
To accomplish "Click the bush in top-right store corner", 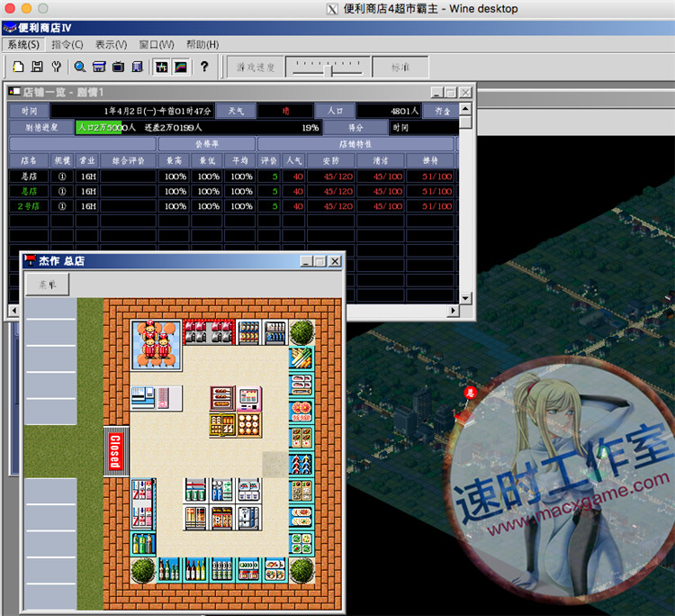I will click(301, 332).
